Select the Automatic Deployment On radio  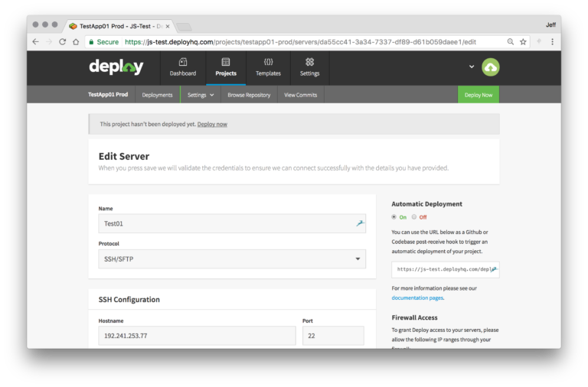pos(394,217)
